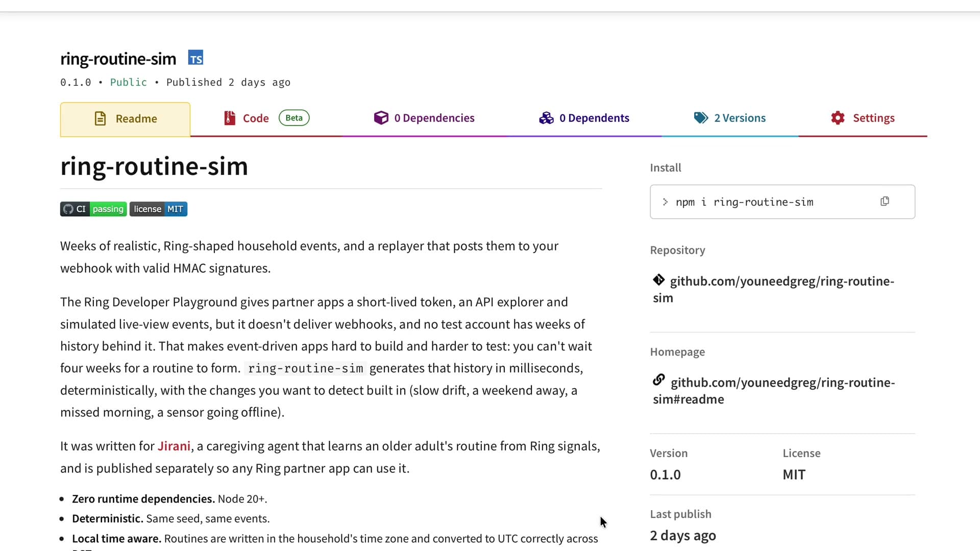Click the Public visibility label
Screen dimensions: 980x551
[x=129, y=83]
